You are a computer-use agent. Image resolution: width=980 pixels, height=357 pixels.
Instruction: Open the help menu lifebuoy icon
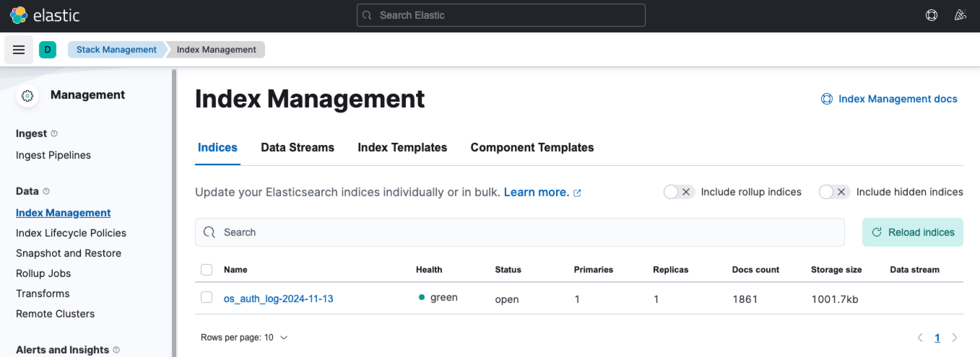coord(932,15)
